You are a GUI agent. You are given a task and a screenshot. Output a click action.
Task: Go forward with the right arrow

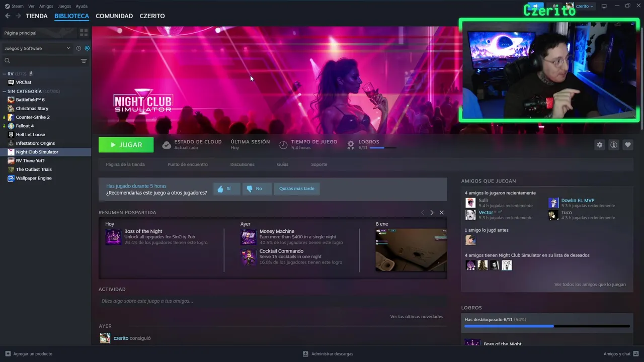pos(18,16)
